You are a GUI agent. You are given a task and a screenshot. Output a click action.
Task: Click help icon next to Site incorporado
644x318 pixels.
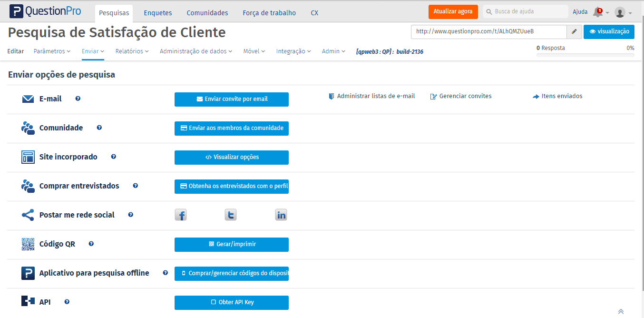114,157
